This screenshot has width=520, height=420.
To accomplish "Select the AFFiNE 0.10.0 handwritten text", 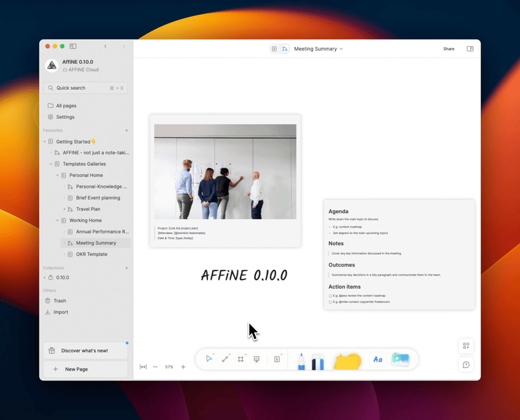I will coord(244,275).
